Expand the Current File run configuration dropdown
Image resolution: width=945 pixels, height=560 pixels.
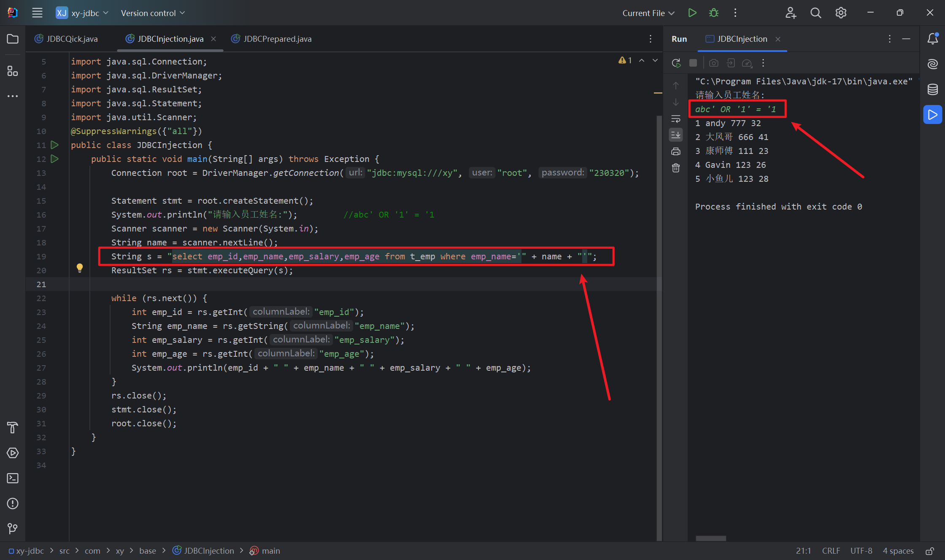pyautogui.click(x=648, y=13)
